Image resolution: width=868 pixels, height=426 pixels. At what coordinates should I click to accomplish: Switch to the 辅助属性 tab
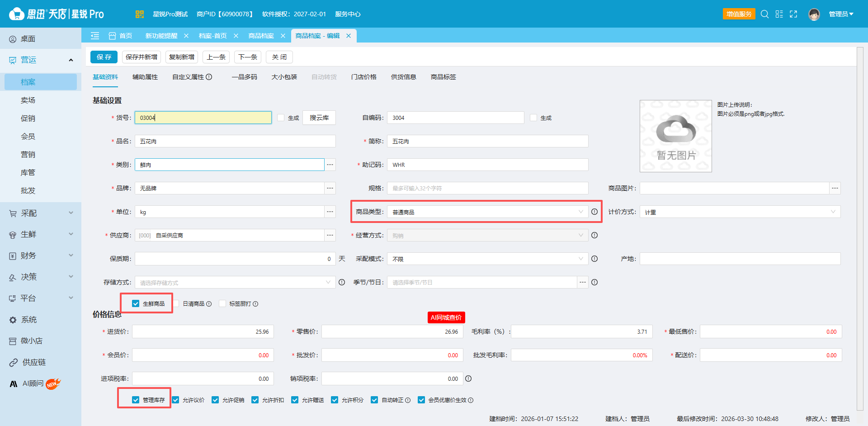point(145,77)
